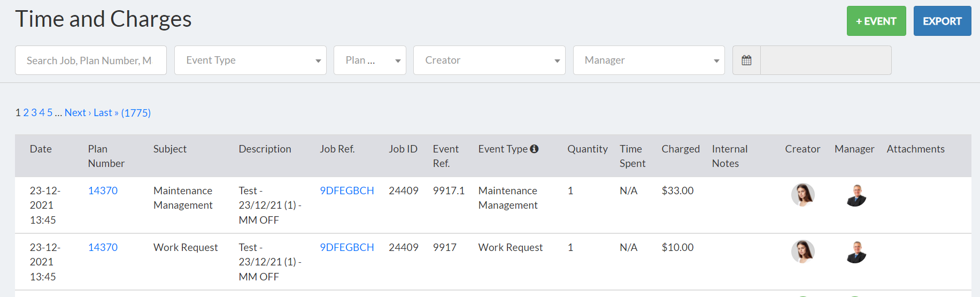980x297 pixels.
Task: Click the green + EVENT button
Action: pos(876,21)
